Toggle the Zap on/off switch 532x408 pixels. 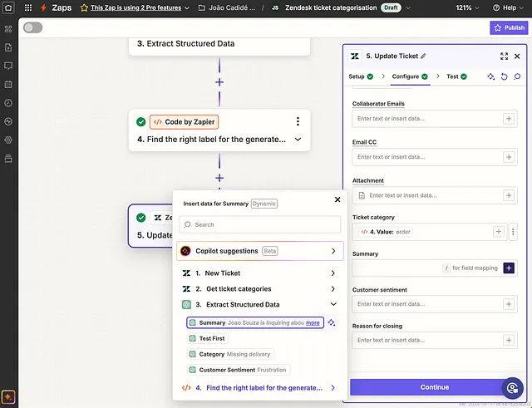[x=33, y=27]
